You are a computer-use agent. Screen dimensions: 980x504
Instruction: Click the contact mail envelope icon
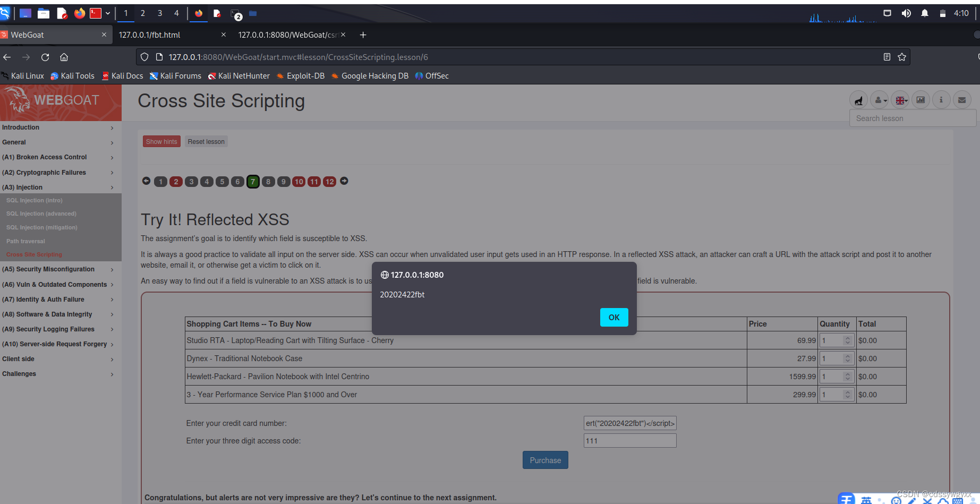click(x=962, y=100)
